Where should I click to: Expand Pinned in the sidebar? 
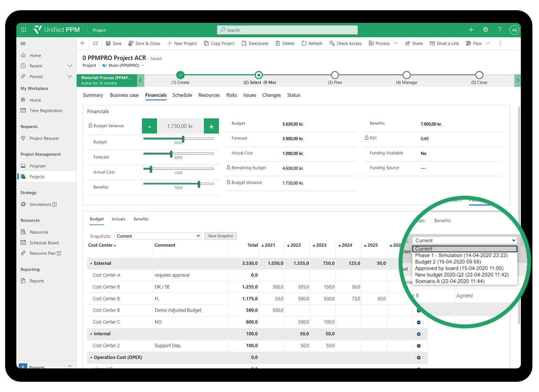pos(70,76)
